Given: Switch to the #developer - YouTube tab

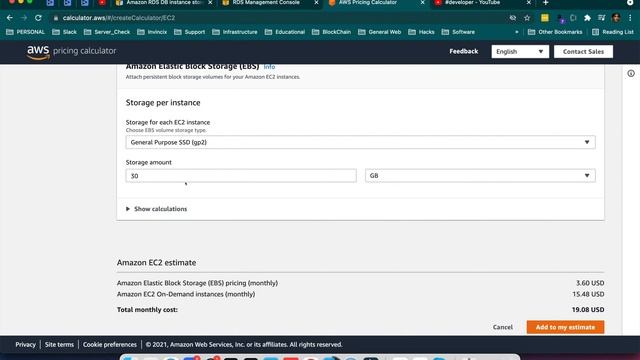Looking at the screenshot, I should (x=482, y=3).
